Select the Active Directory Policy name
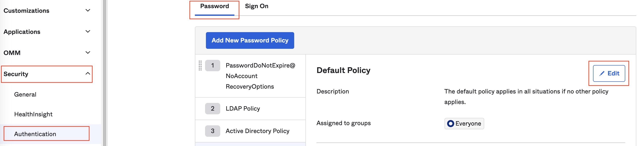The height and width of the screenshot is (146, 644). coord(257,131)
